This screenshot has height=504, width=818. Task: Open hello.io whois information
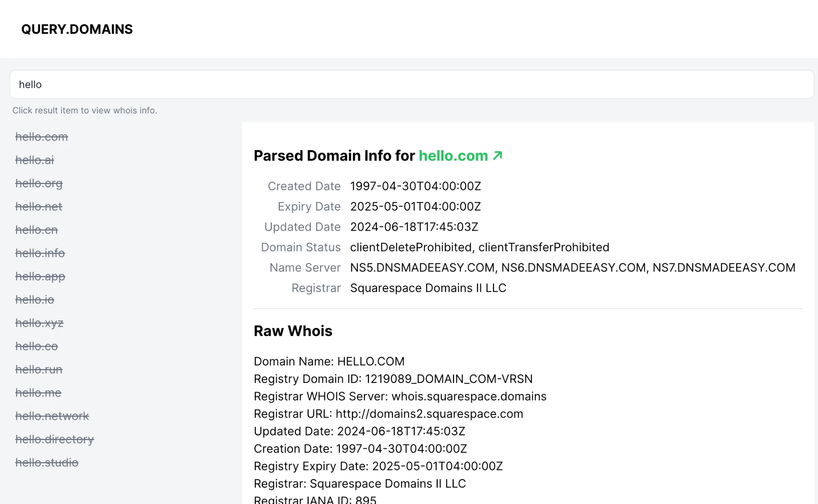pos(34,300)
